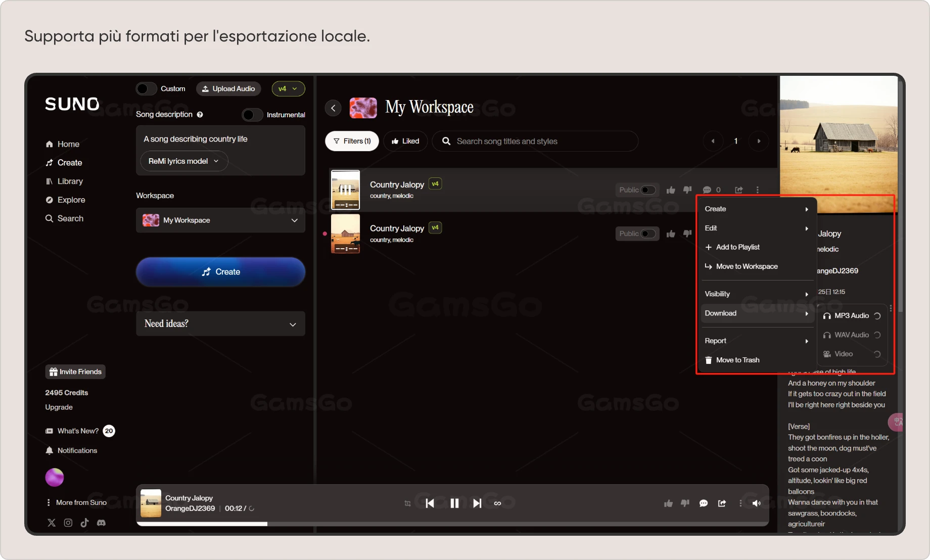The image size is (930, 560).
Task: Open the X (Twitter) social link
Action: click(52, 523)
